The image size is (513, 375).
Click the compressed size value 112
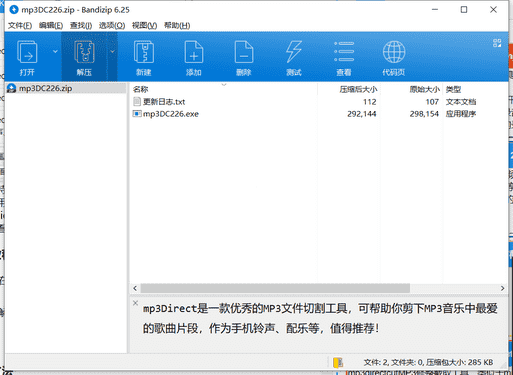(x=370, y=102)
